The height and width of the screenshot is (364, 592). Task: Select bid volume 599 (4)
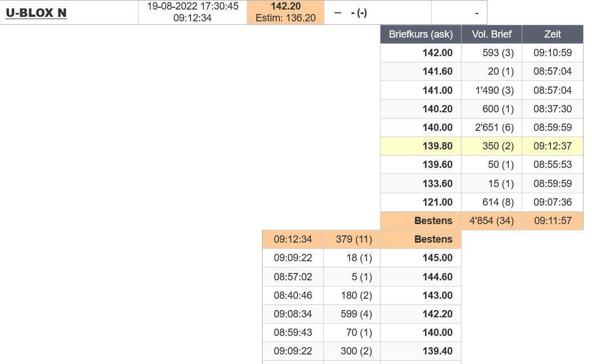(356, 314)
